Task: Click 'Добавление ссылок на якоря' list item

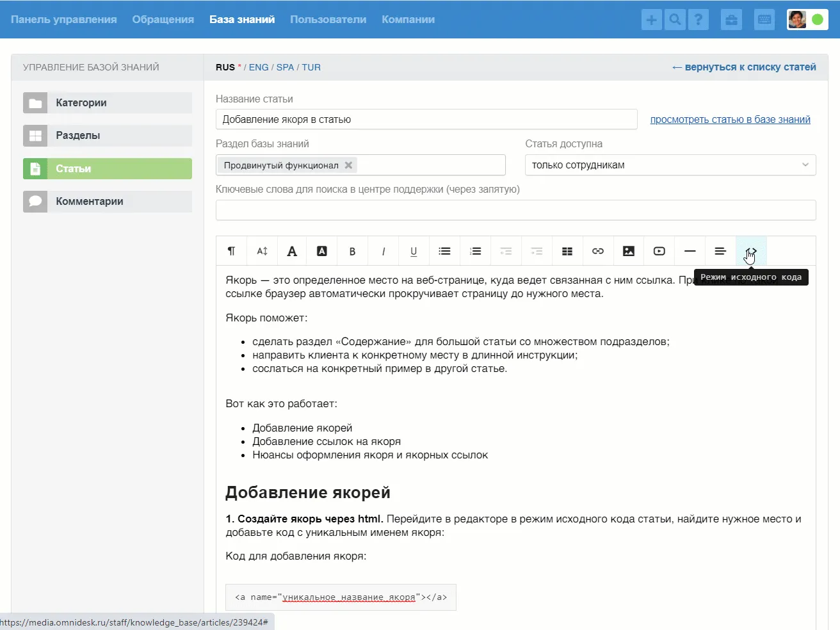Action: (327, 442)
